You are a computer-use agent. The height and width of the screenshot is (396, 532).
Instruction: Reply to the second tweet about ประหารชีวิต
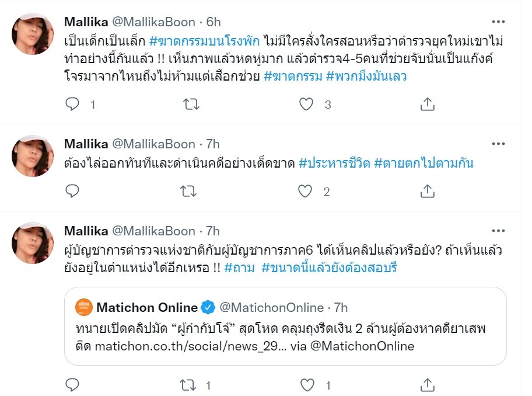pos(72,191)
